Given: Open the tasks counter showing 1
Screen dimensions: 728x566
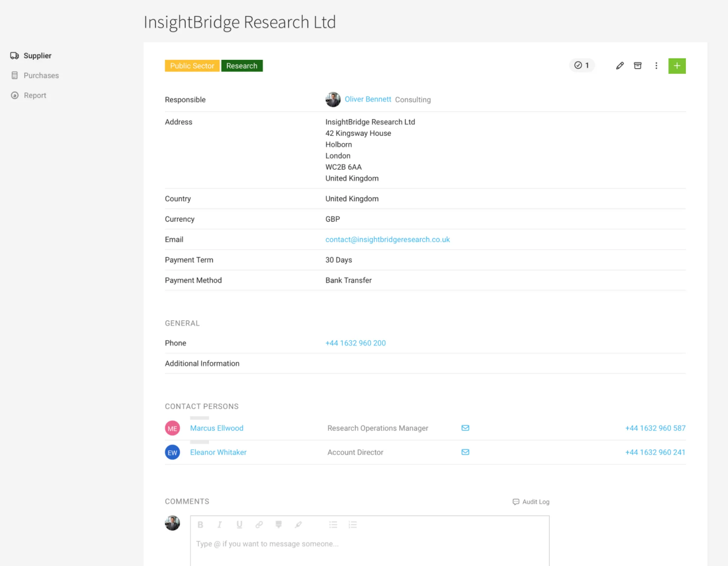Looking at the screenshot, I should (582, 65).
